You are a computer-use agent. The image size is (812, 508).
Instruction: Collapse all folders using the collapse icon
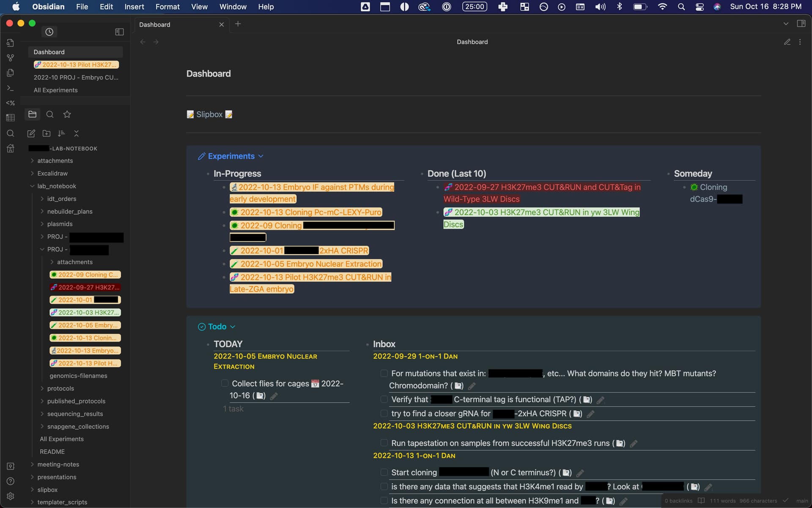click(77, 133)
